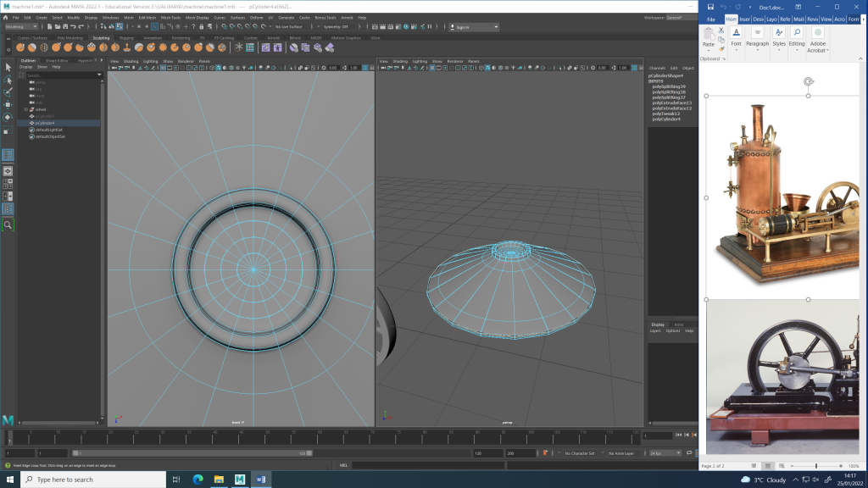The image size is (868, 488).
Task: Click the purple figure pose icon on shelf
Action: click(x=278, y=47)
